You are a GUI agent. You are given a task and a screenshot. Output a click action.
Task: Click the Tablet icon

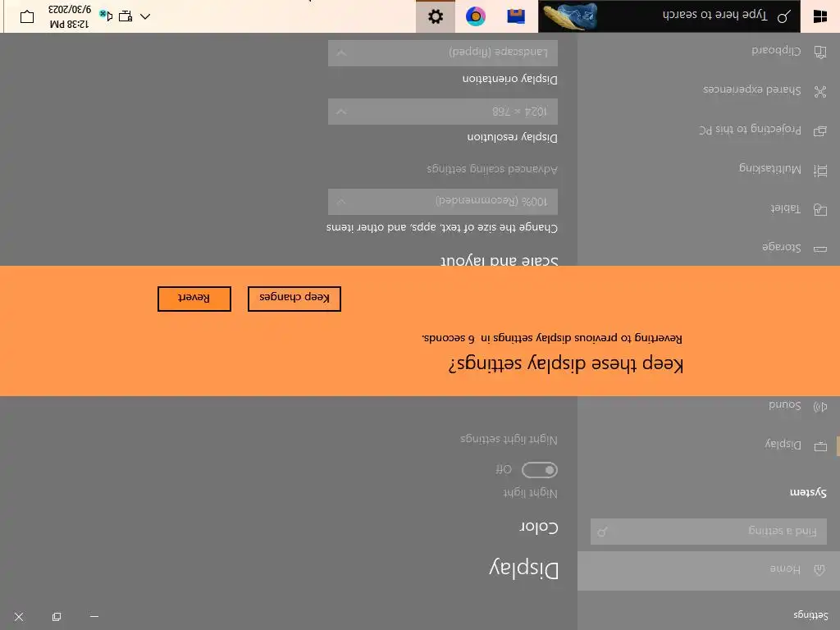coord(820,209)
